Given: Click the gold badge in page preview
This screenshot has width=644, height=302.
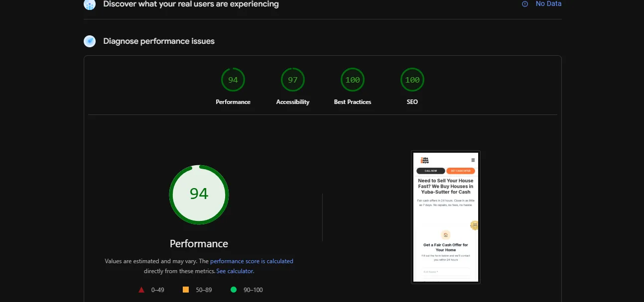Looking at the screenshot, I should [475, 225].
